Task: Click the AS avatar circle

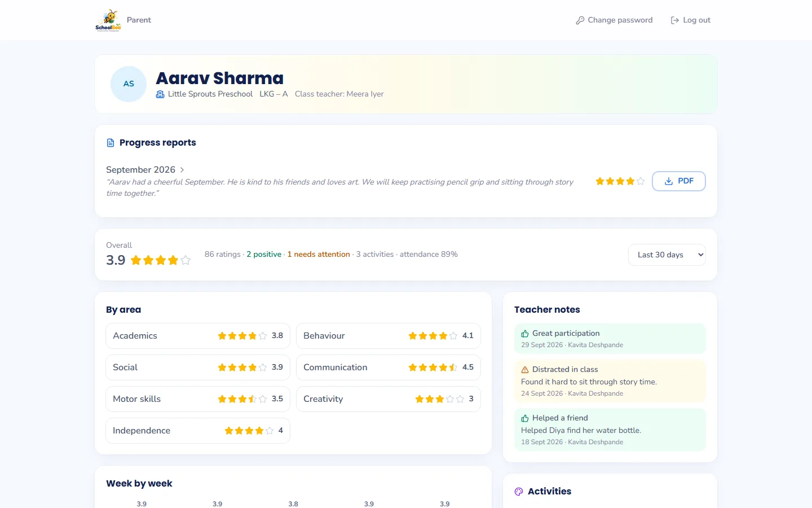Action: (129, 84)
